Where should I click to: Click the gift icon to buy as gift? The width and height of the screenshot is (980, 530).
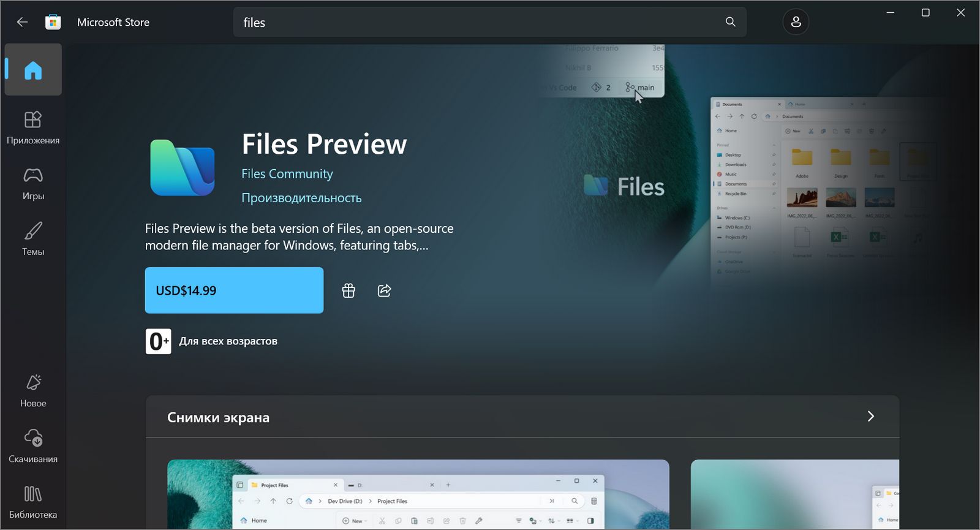click(x=349, y=290)
